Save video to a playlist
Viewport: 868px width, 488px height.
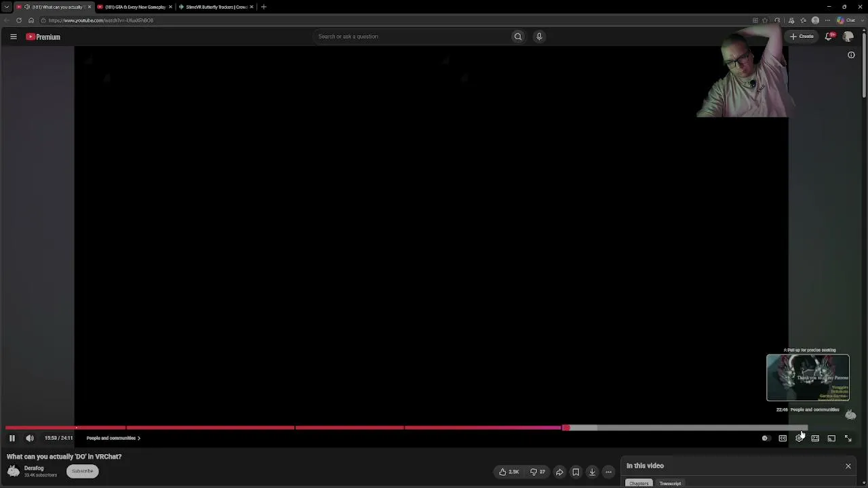[576, 472]
